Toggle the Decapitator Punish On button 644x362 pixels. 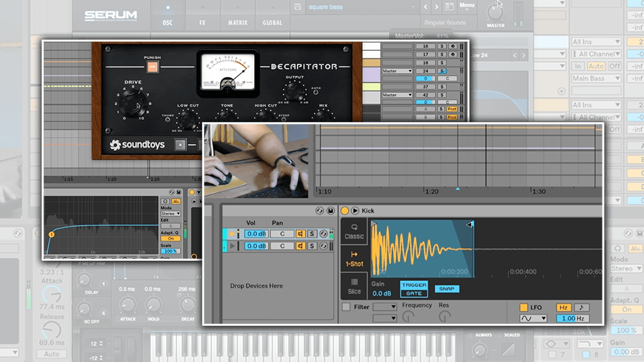152,67
